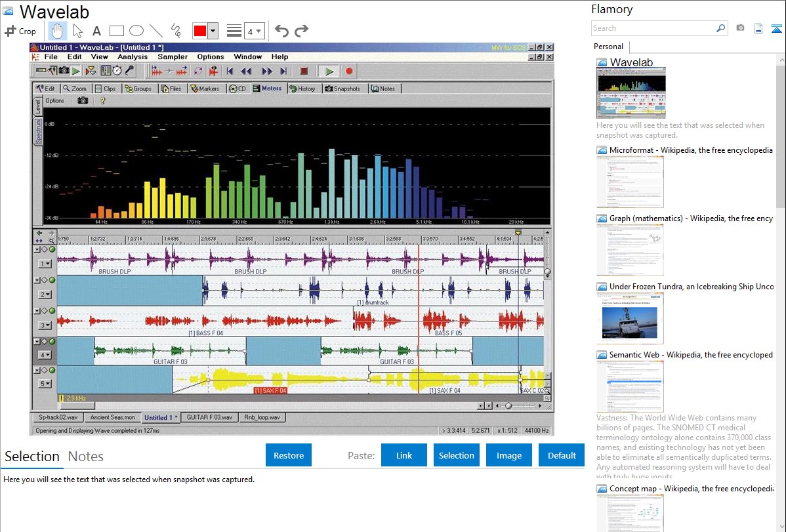Click the document page icon beside the search

coord(758,28)
